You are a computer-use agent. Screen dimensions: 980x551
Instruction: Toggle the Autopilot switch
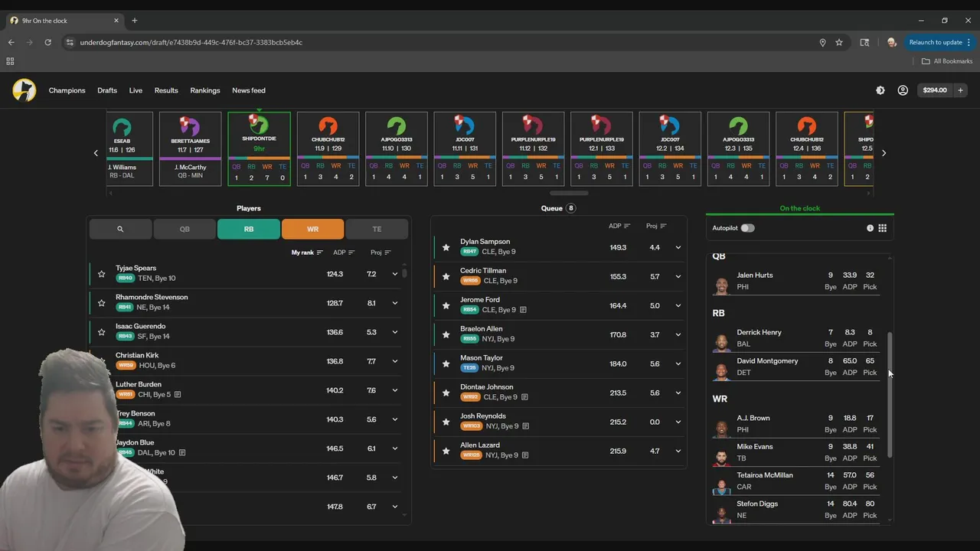coord(747,228)
